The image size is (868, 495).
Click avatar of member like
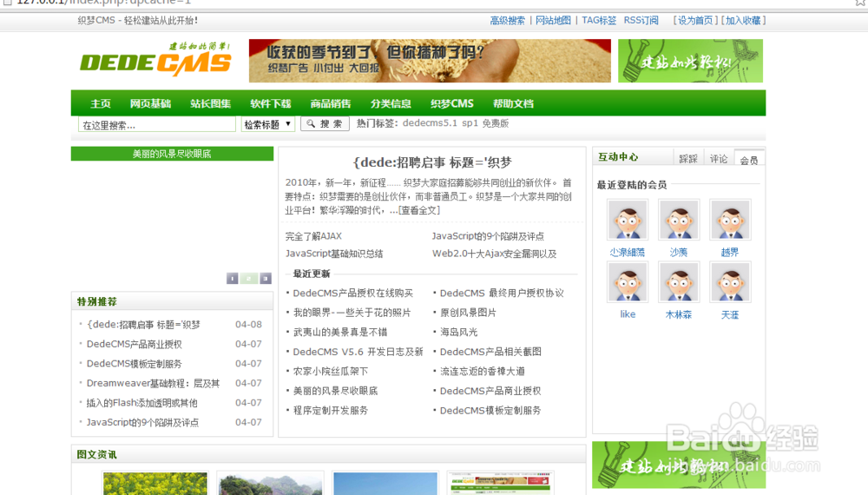pos(628,282)
